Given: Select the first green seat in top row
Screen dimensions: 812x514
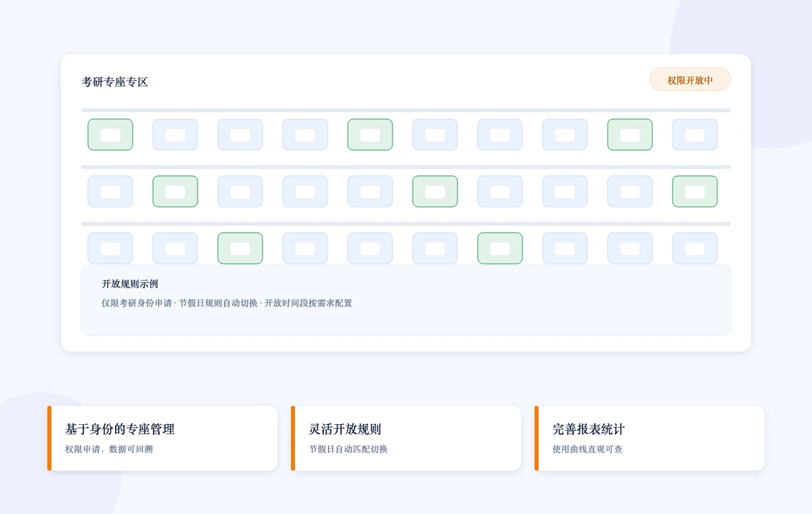Looking at the screenshot, I should (x=110, y=135).
